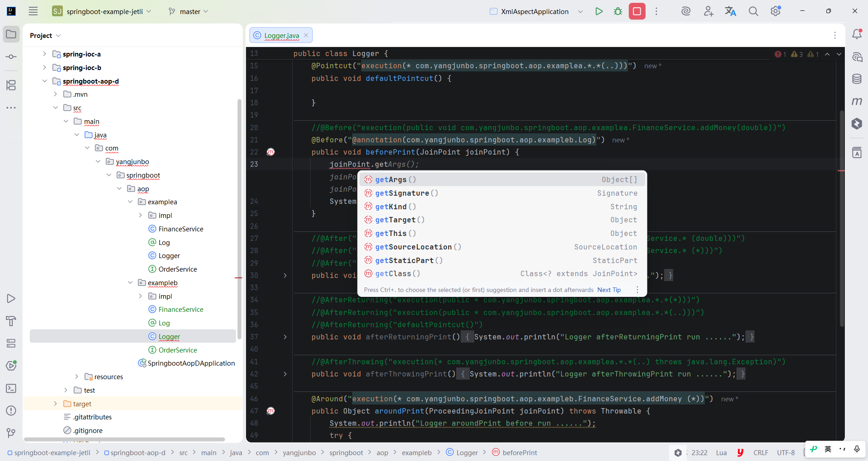
Task: Open editor tab options menu
Action: pos(835,35)
